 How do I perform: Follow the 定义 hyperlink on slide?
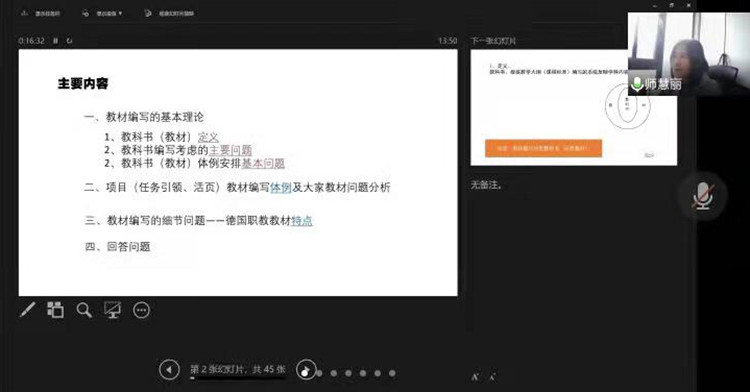point(208,137)
